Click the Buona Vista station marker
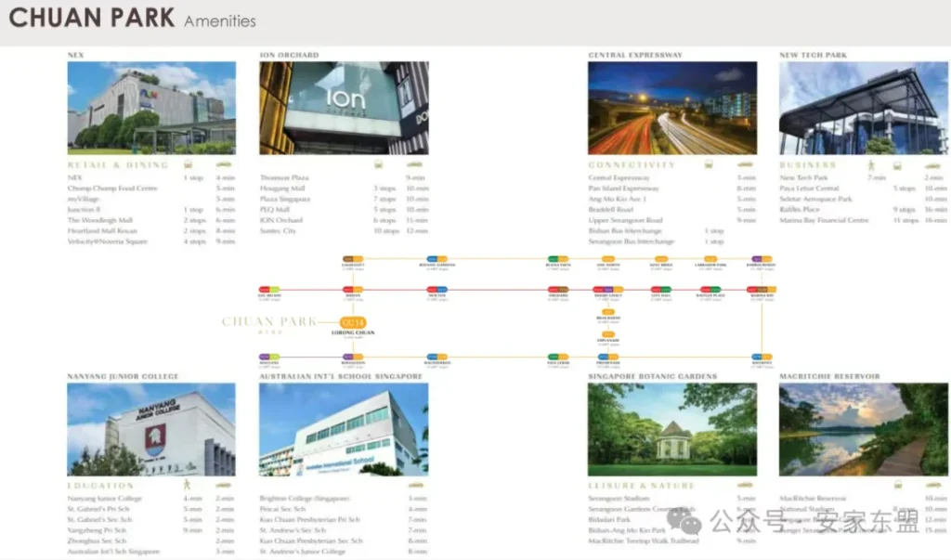This screenshot has height=560, width=951. pyautogui.click(x=558, y=259)
